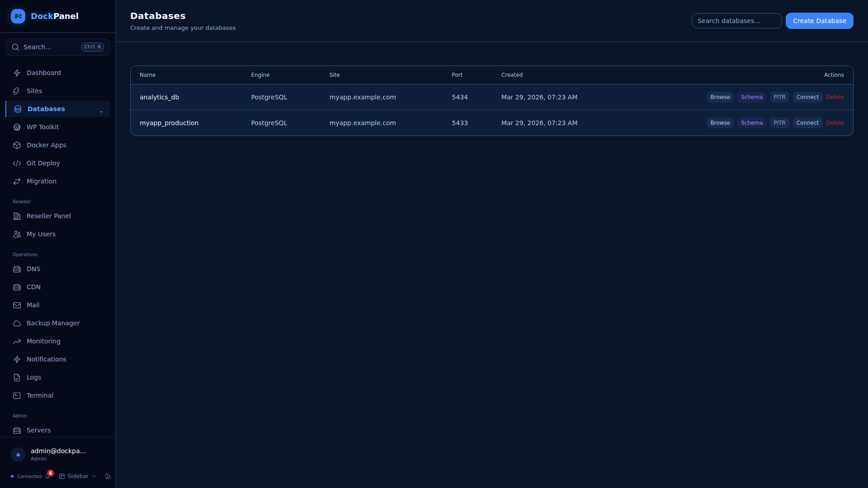Viewport: 868px width, 488px height.
Task: Open Docker Apps menu item
Action: (57, 145)
